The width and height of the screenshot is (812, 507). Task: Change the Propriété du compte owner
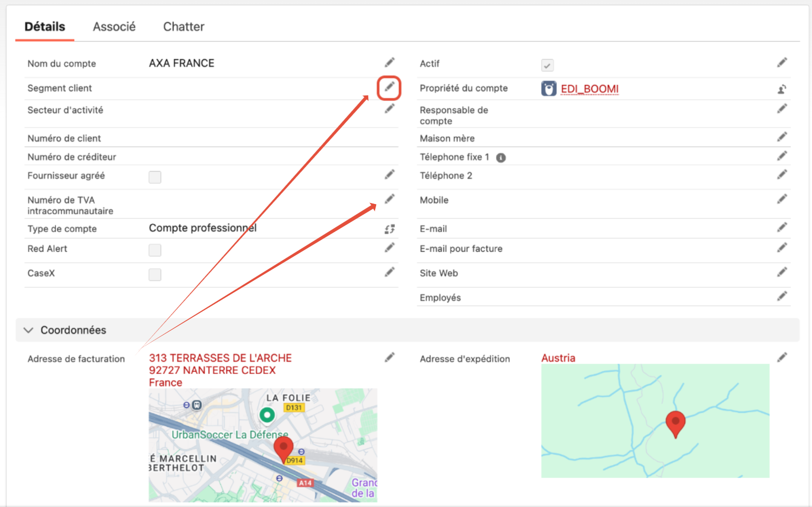tap(782, 89)
